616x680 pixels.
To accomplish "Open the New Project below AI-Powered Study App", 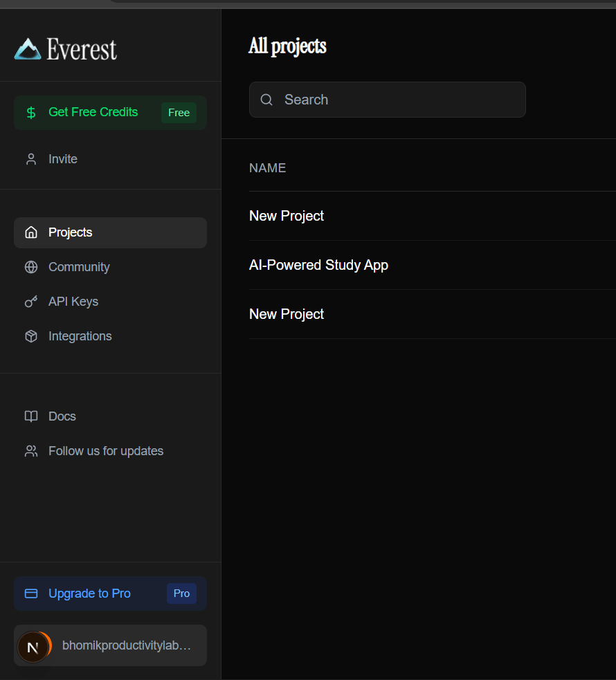I will 287,314.
